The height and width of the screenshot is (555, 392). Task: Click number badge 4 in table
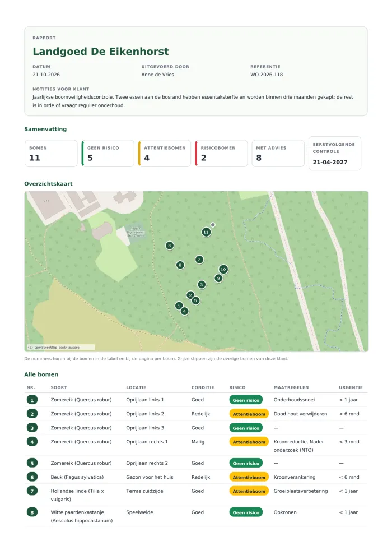[x=32, y=442]
